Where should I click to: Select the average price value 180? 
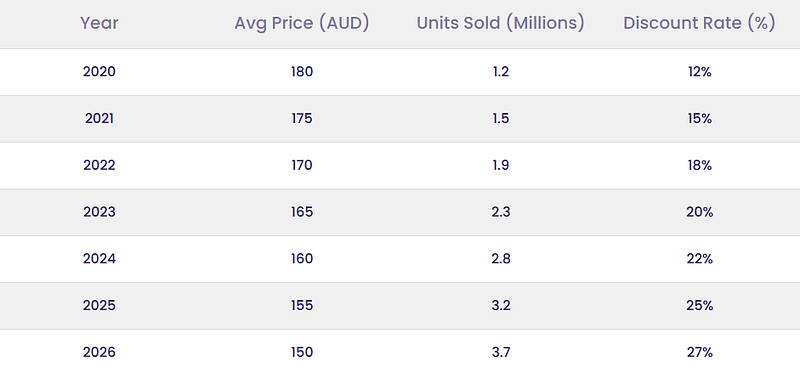pyautogui.click(x=302, y=71)
